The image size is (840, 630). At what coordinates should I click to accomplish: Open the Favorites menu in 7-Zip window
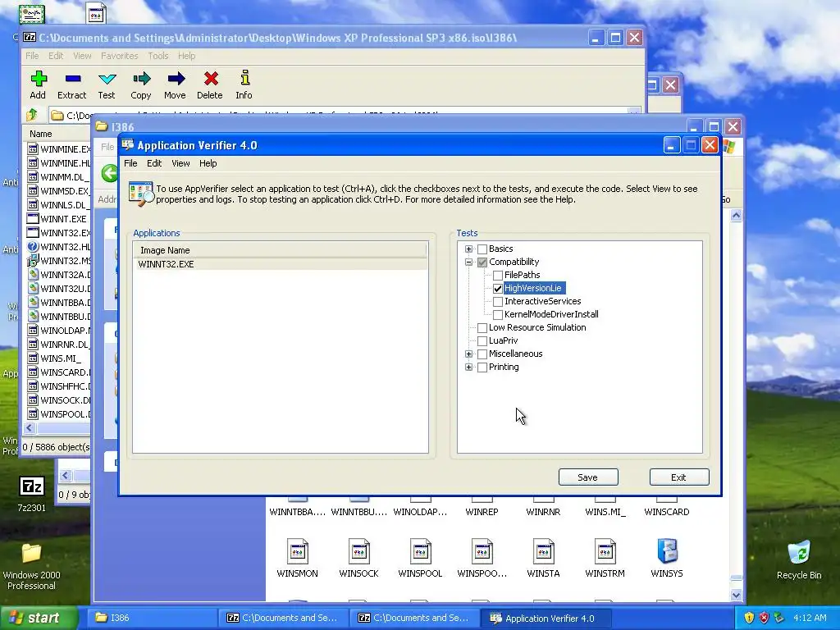pos(120,56)
